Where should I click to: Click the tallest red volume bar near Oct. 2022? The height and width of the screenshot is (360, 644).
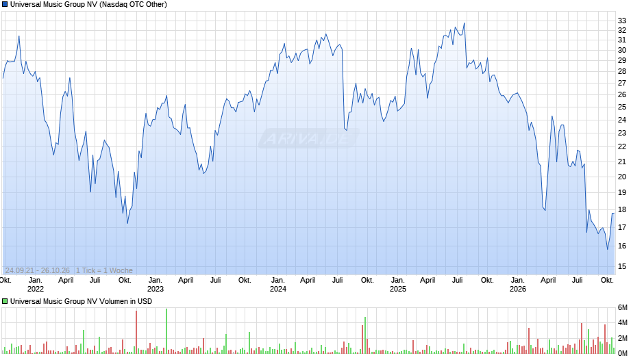pyautogui.click(x=136, y=332)
